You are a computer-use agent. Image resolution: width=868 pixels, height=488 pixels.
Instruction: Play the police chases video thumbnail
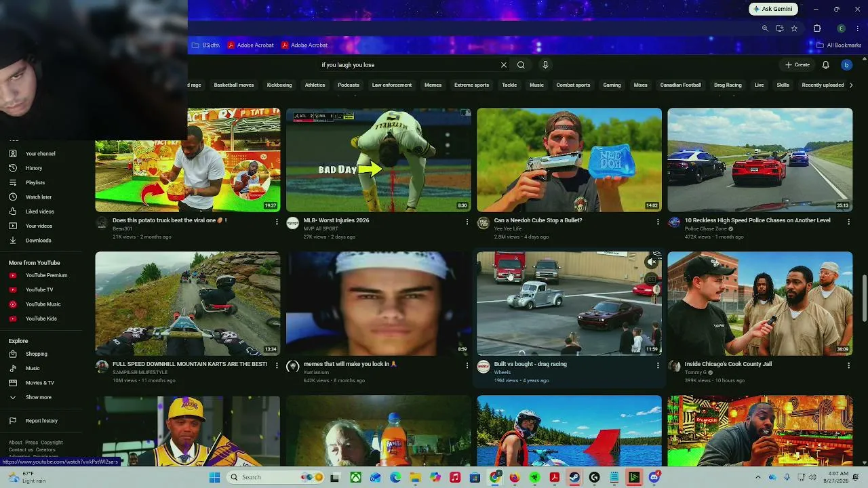(x=759, y=160)
